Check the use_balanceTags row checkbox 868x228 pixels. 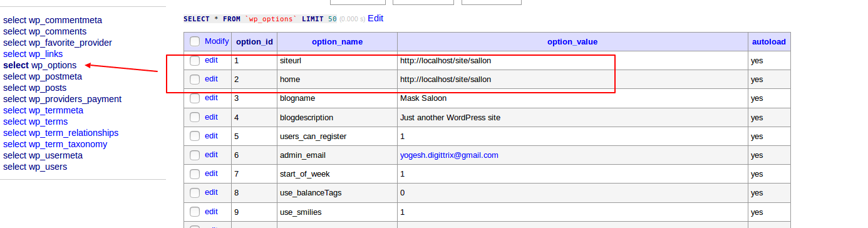(195, 192)
